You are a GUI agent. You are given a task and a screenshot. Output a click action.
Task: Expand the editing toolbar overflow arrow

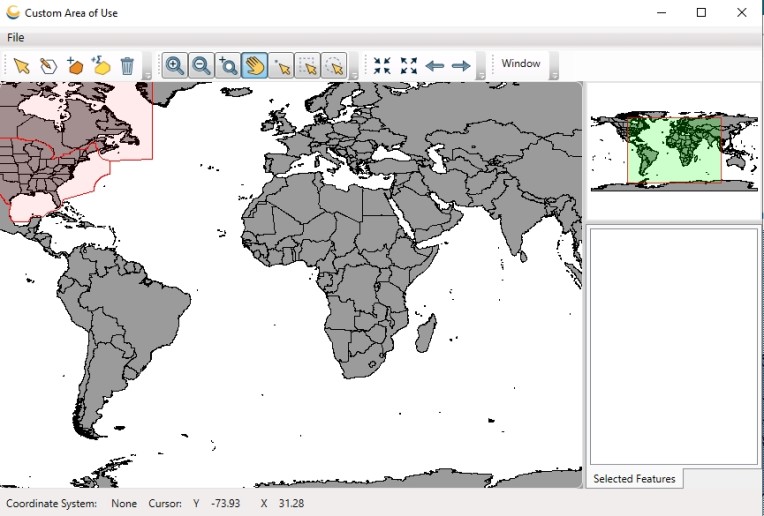coord(147,74)
